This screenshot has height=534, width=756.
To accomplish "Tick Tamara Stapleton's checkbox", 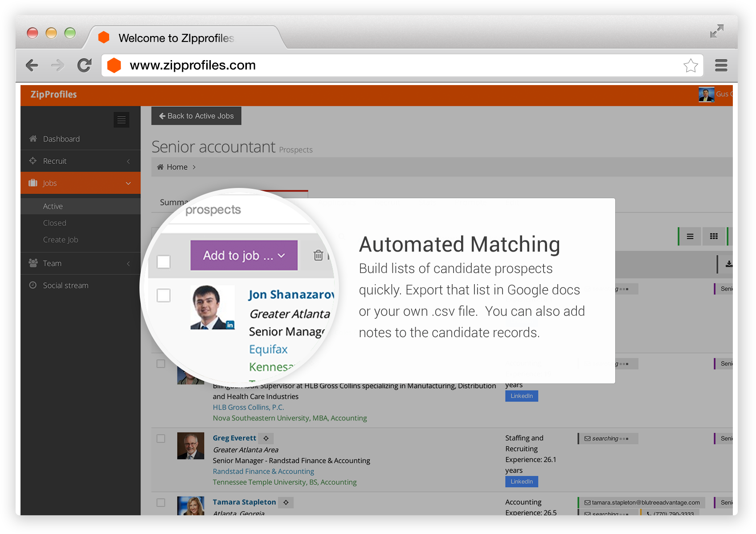I will pos(161,502).
